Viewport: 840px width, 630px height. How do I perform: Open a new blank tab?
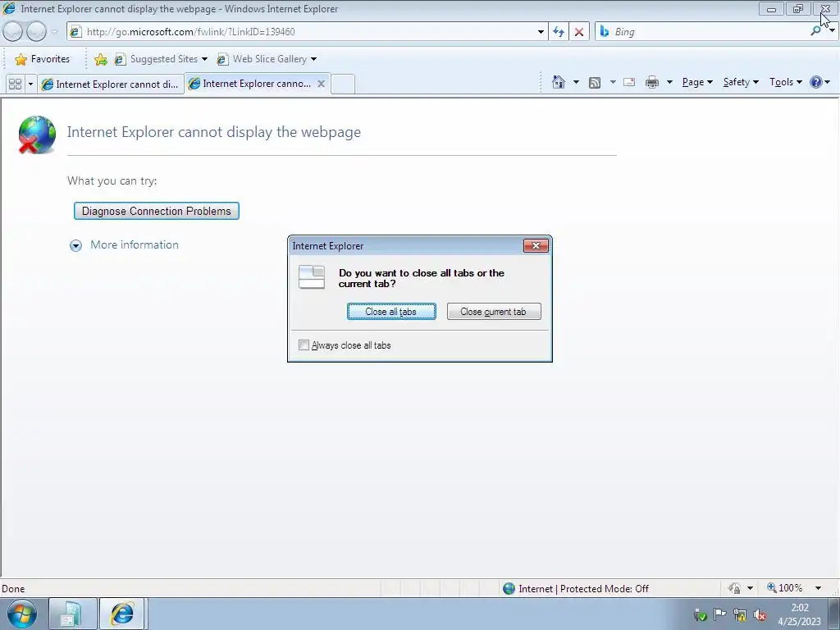coord(343,84)
